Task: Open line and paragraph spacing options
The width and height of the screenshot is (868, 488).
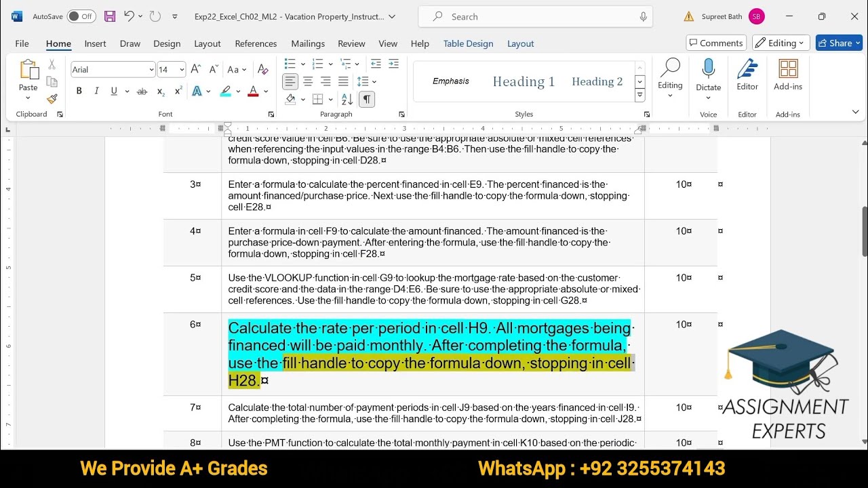Action: click(x=366, y=81)
